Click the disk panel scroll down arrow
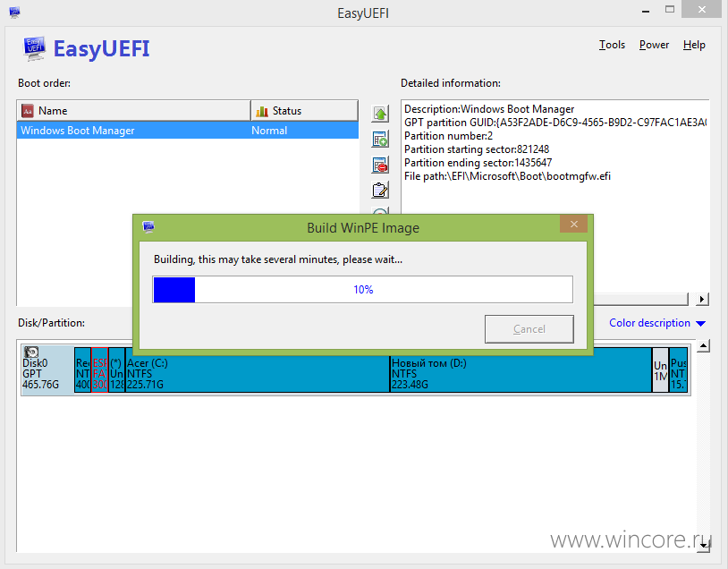The image size is (728, 569). pos(703,547)
